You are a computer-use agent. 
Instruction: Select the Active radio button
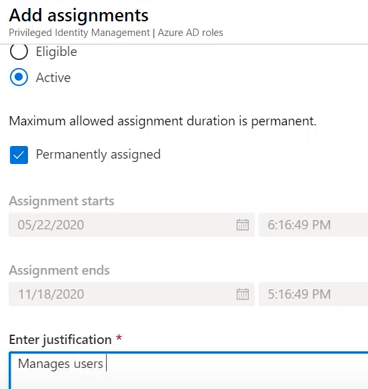click(x=19, y=77)
